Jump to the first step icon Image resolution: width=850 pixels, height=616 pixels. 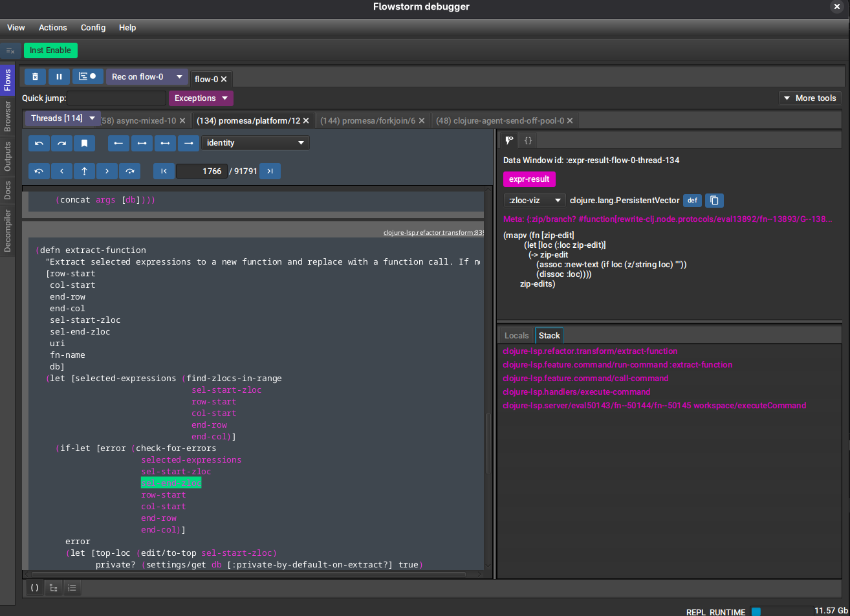pyautogui.click(x=164, y=171)
